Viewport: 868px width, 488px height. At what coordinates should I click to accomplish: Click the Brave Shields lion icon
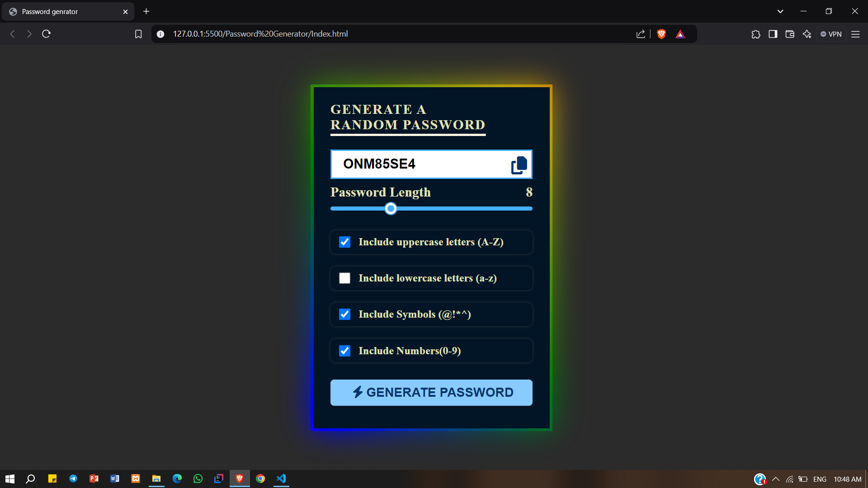661,34
